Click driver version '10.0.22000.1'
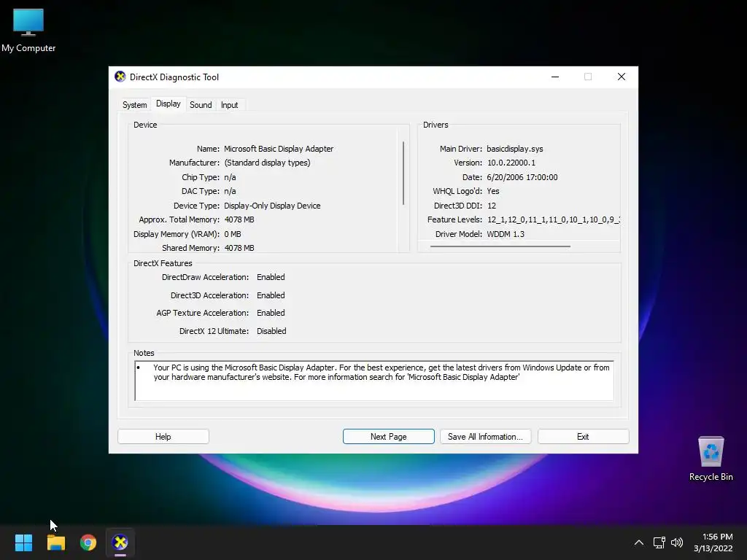 511,163
